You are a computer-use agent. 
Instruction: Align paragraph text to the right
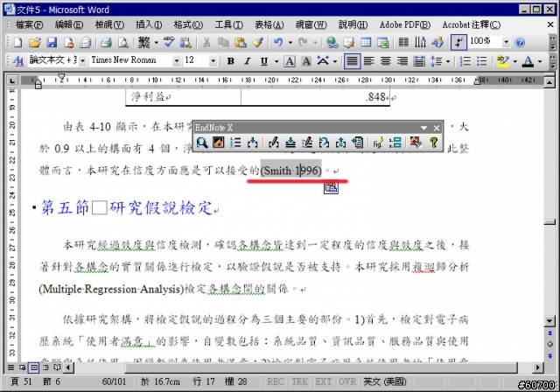[402, 61]
